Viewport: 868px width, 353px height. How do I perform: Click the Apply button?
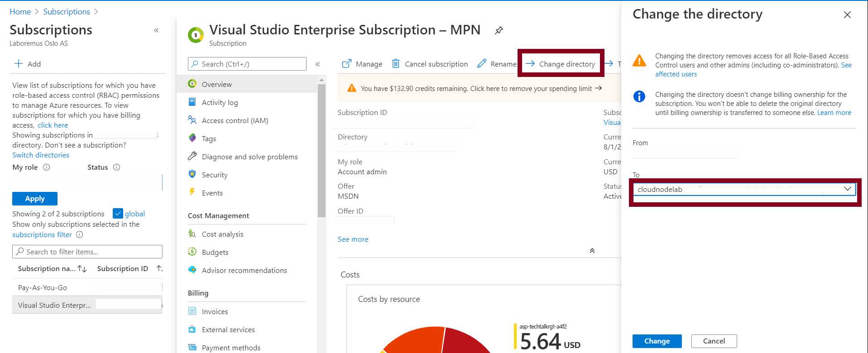(x=35, y=198)
